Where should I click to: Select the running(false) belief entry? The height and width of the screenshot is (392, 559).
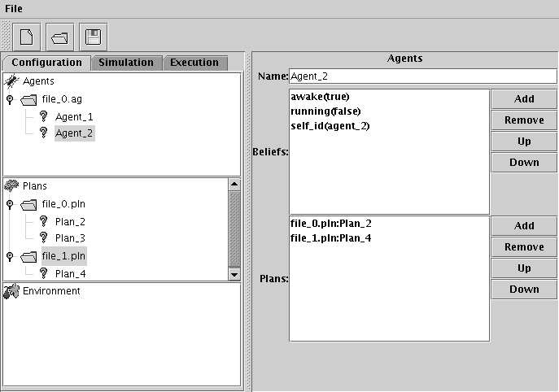(325, 111)
